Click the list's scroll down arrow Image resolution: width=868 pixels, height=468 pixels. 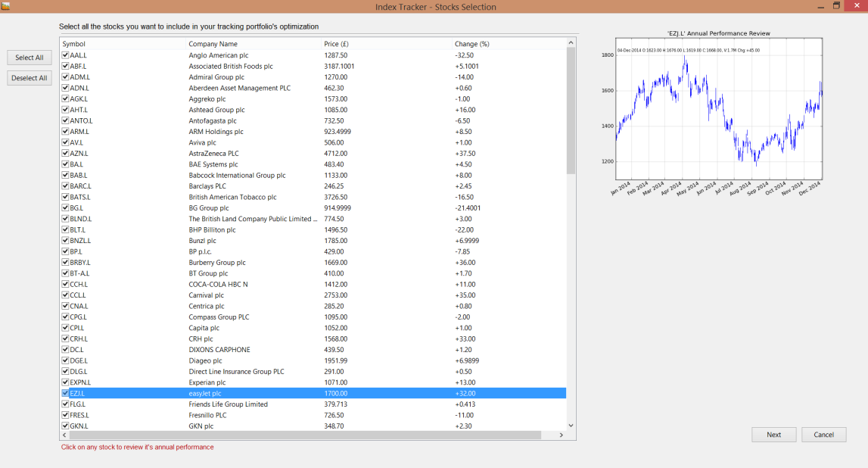[571, 426]
